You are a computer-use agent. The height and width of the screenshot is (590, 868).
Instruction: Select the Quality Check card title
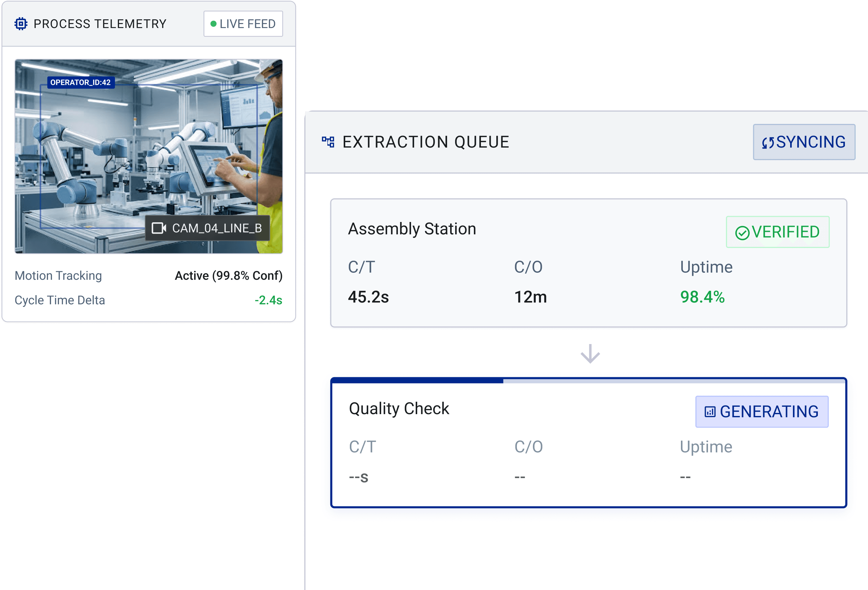399,409
